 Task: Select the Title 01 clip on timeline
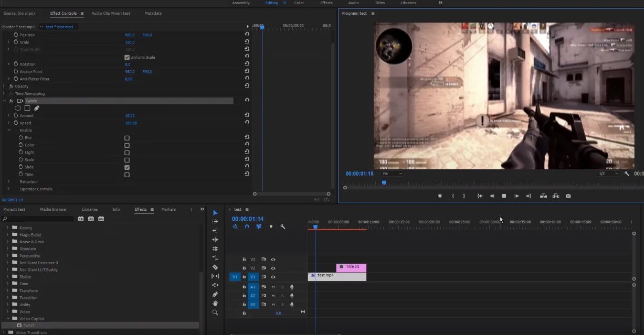click(x=351, y=267)
